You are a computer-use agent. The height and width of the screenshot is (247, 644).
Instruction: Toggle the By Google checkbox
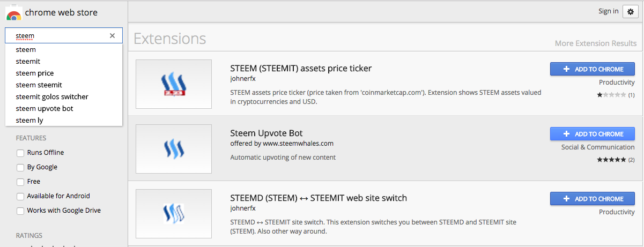coord(20,167)
